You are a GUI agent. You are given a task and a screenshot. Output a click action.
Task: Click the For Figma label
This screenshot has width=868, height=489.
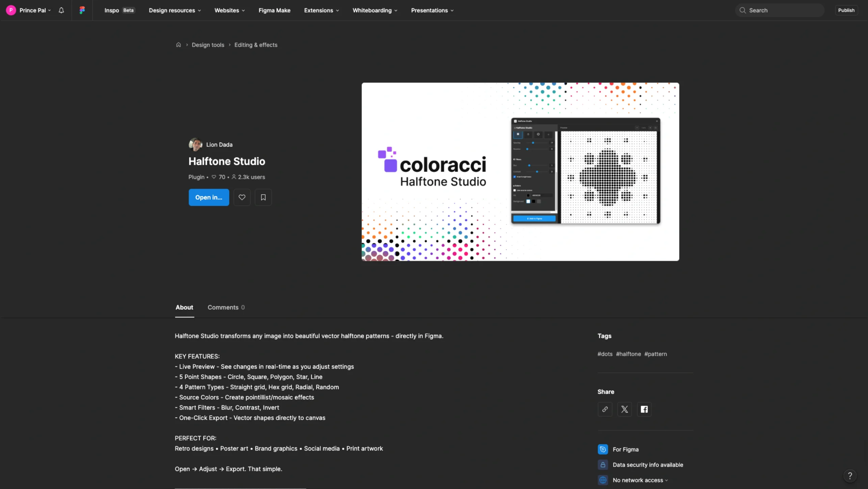(626, 449)
